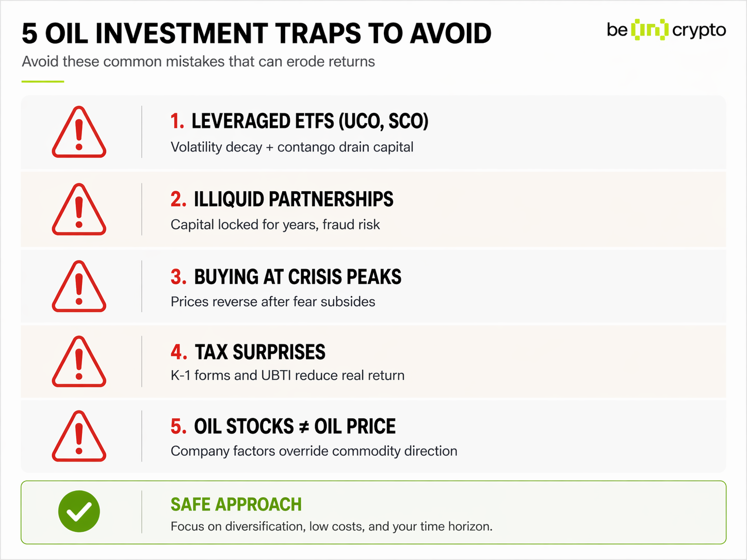The height and width of the screenshot is (560, 747).
Task: Click the green underline accent below subtitle
Action: tap(42, 81)
